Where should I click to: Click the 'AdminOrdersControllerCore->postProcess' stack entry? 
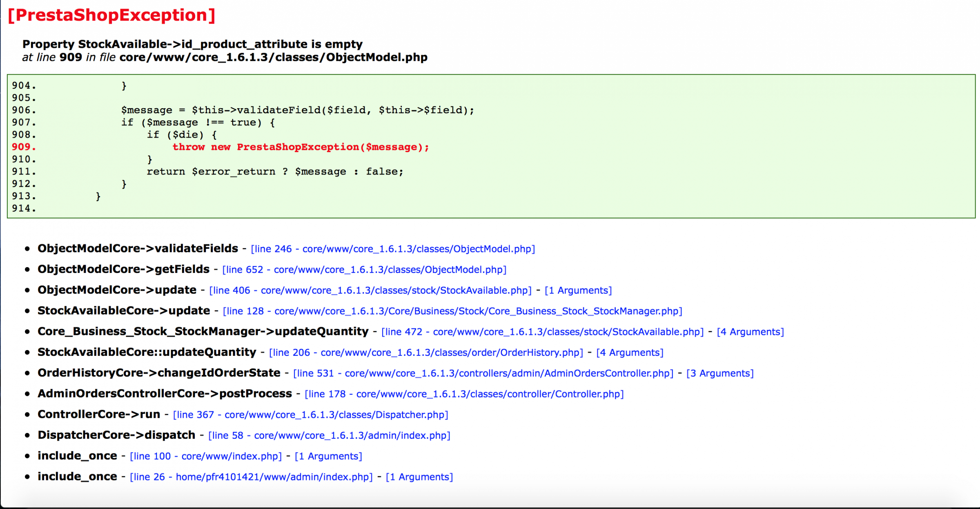point(165,394)
